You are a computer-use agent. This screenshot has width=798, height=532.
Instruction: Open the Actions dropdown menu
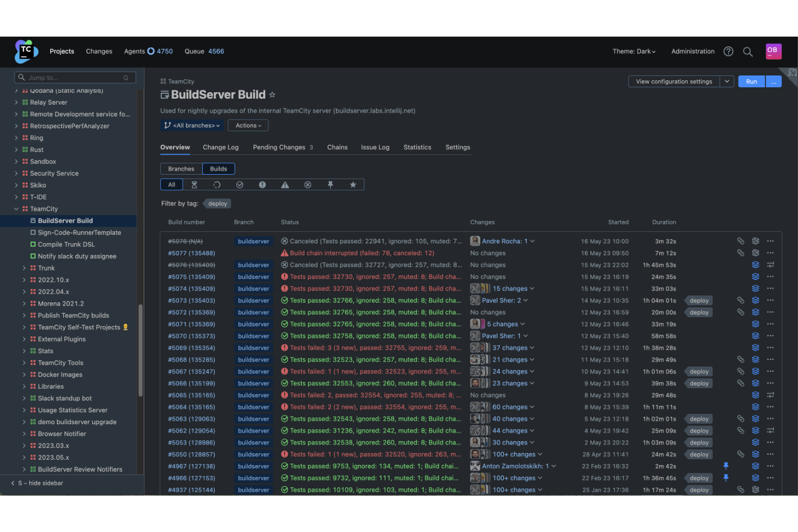(247, 125)
